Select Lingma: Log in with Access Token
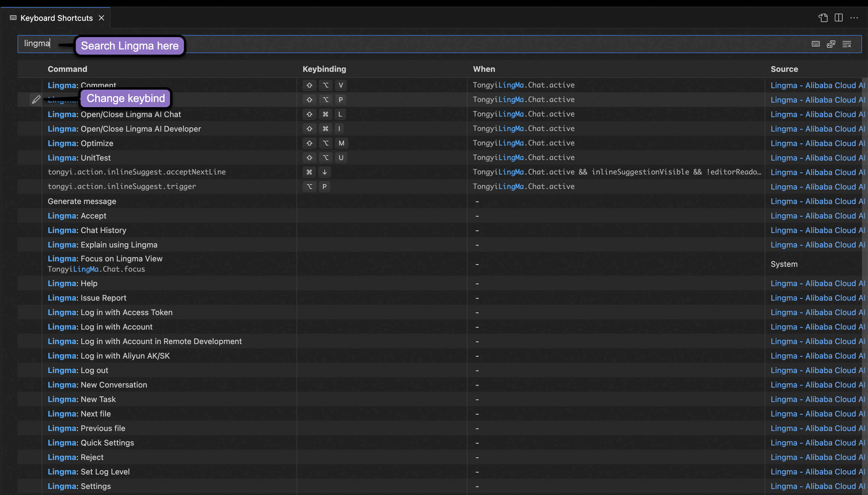Image resolution: width=868 pixels, height=495 pixels. click(x=439, y=312)
